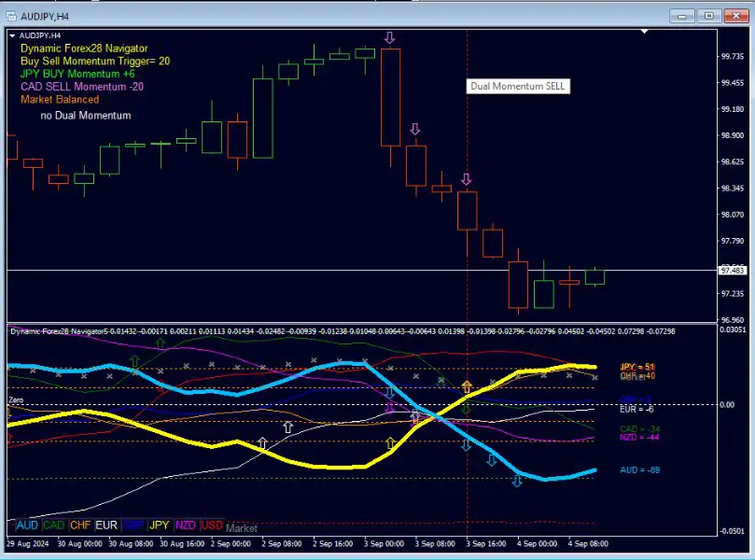Select the USD currency button
Screen dimensions: 755x560
click(213, 526)
